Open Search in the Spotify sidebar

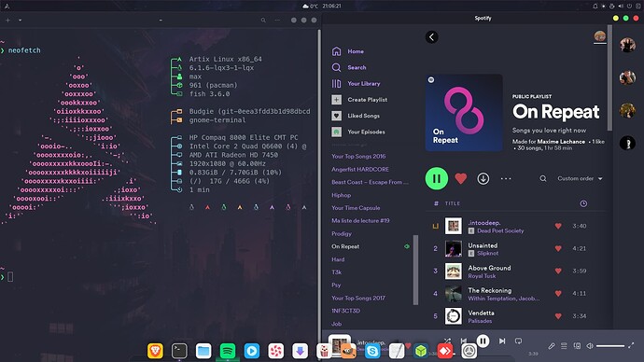tap(348, 67)
